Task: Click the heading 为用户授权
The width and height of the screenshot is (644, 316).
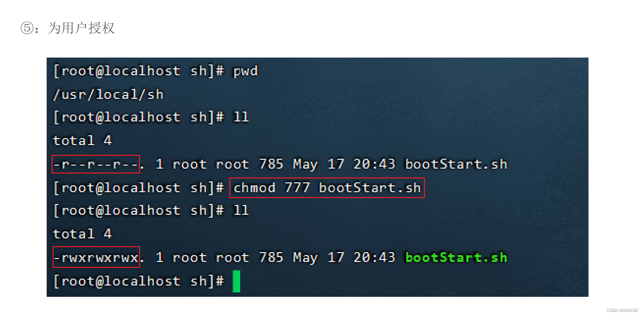Action: click(x=82, y=28)
